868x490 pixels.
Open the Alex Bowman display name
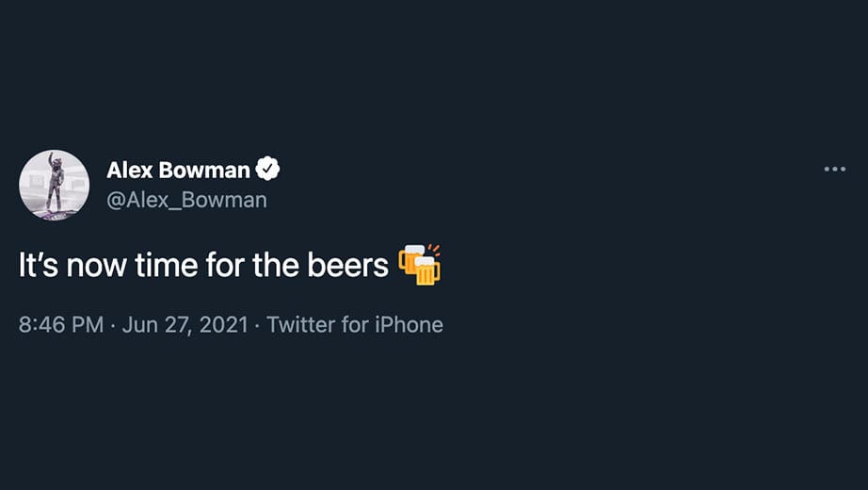coord(178,170)
